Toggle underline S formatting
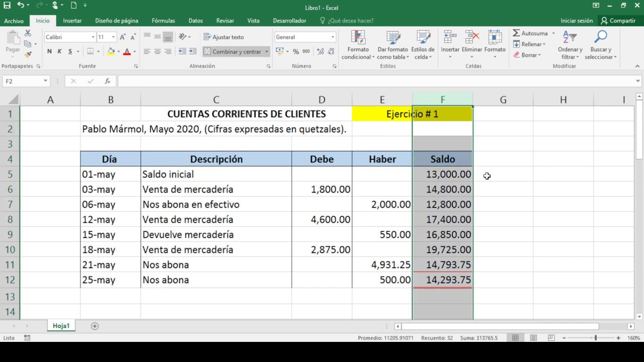Image resolution: width=644 pixels, height=362 pixels. click(x=70, y=51)
